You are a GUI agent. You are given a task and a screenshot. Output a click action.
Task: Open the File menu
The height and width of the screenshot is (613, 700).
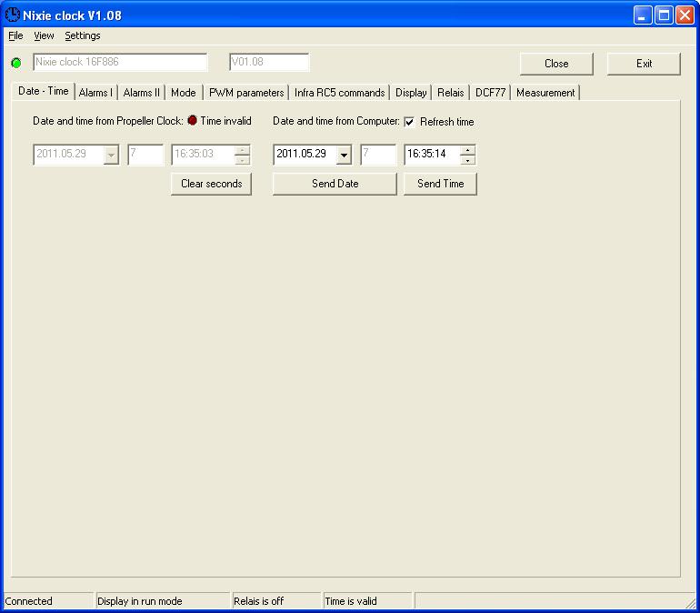[15, 35]
